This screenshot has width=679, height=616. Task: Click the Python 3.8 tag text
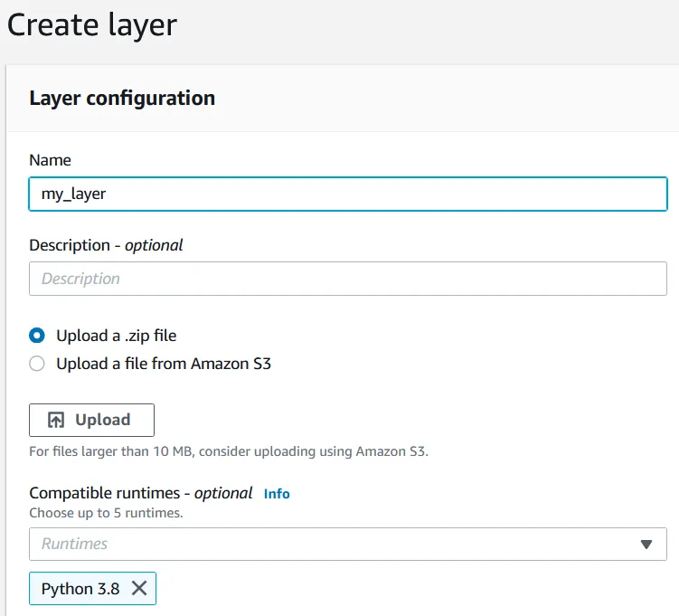(80, 589)
